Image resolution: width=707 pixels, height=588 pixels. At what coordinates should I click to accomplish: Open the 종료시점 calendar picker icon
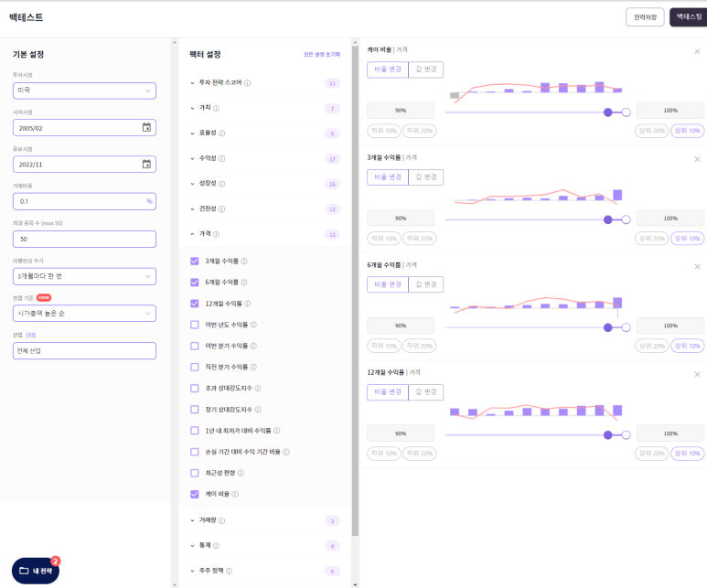pyautogui.click(x=146, y=165)
